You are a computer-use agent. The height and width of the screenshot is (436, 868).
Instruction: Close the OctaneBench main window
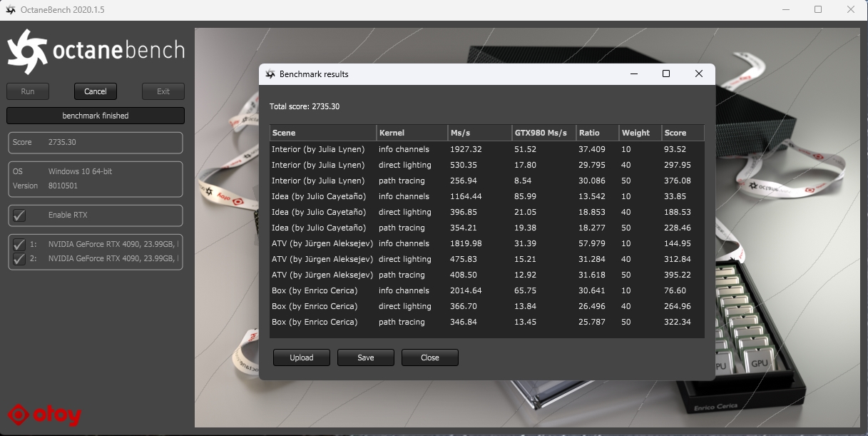[x=851, y=10]
